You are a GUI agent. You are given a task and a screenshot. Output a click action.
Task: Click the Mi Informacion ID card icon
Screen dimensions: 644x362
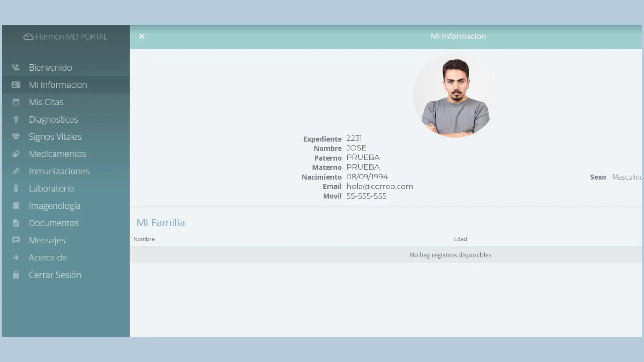tap(16, 85)
